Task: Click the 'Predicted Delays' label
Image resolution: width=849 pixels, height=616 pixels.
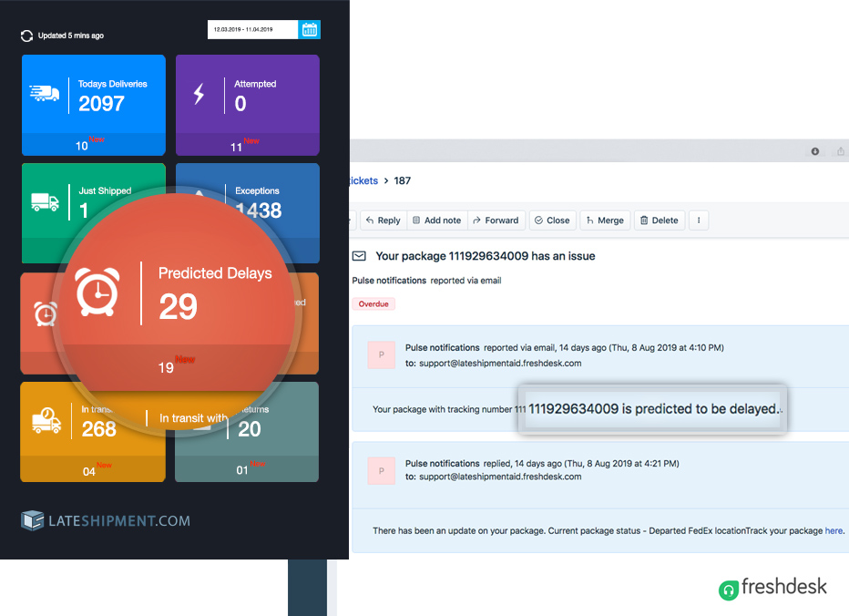Action: 215,273
